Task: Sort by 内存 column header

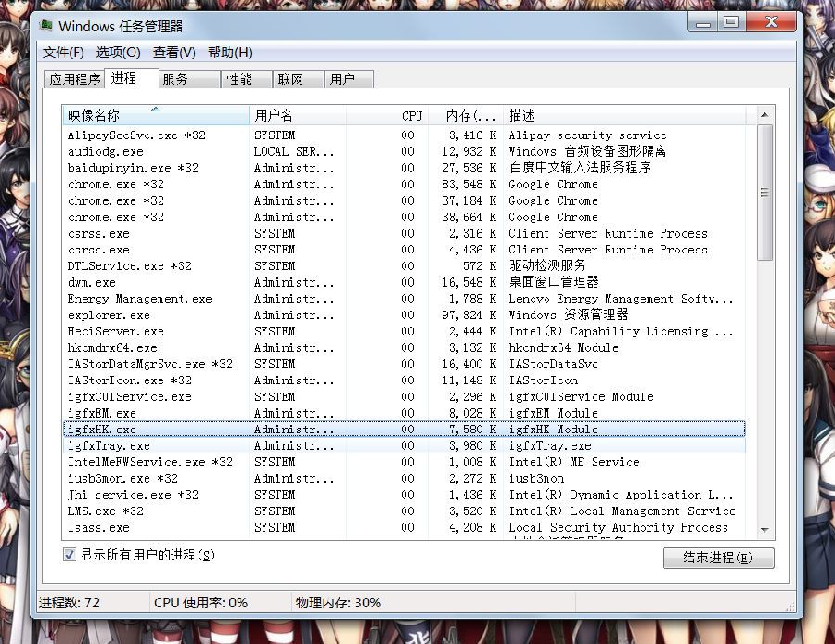Action: point(466,116)
